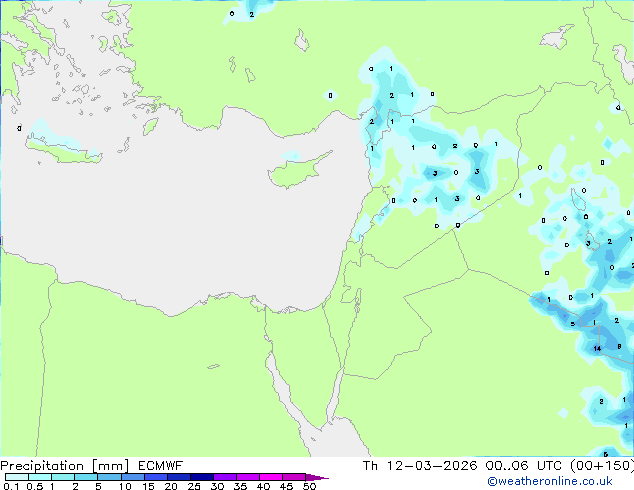Click the island of Cyprus on the map
Screen dimensions: 634x490
coord(295,172)
